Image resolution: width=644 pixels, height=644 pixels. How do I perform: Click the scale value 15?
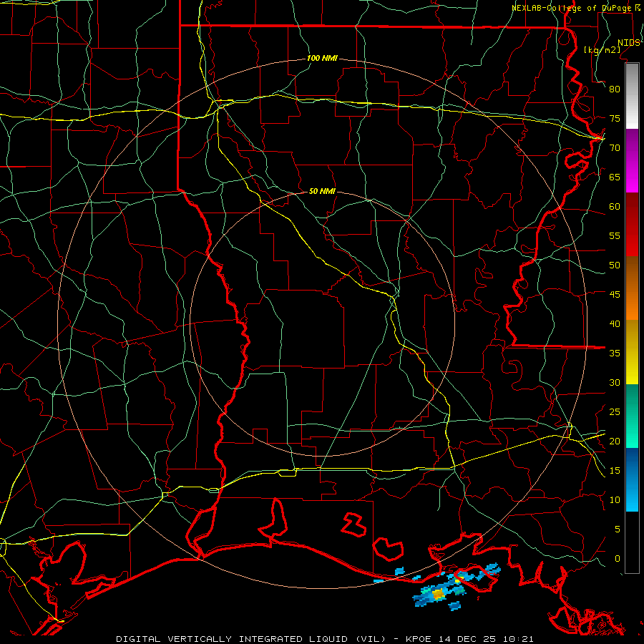pyautogui.click(x=615, y=470)
